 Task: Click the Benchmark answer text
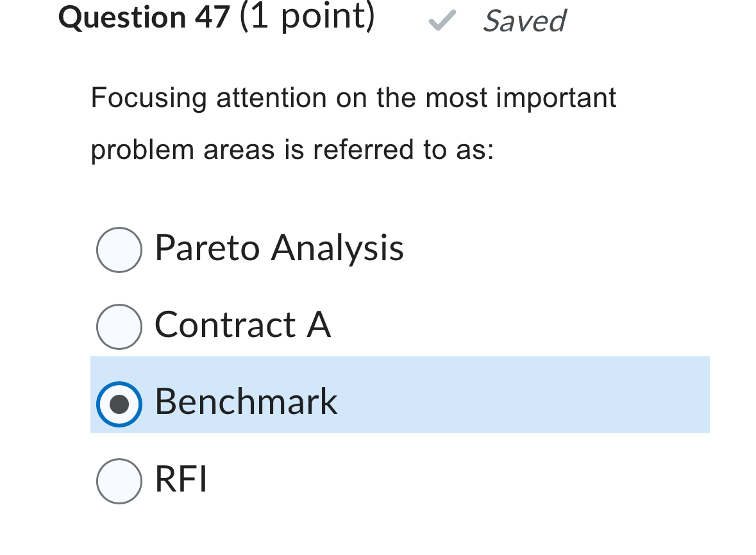point(246,402)
